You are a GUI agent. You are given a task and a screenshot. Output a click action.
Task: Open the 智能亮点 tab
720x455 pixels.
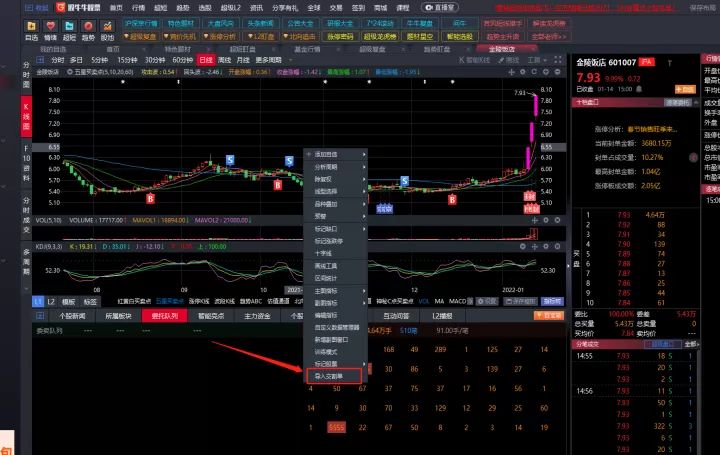(x=211, y=316)
